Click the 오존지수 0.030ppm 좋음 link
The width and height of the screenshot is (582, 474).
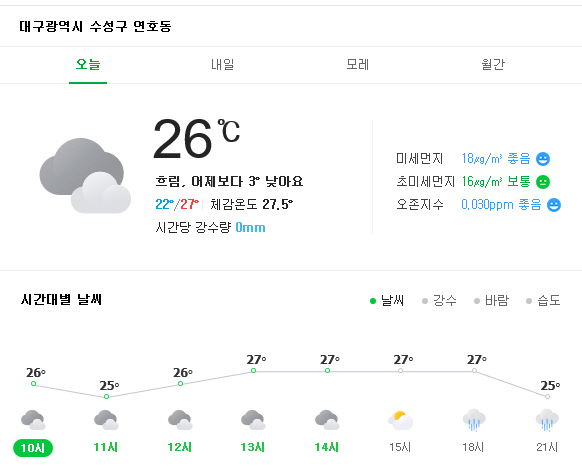point(501,205)
